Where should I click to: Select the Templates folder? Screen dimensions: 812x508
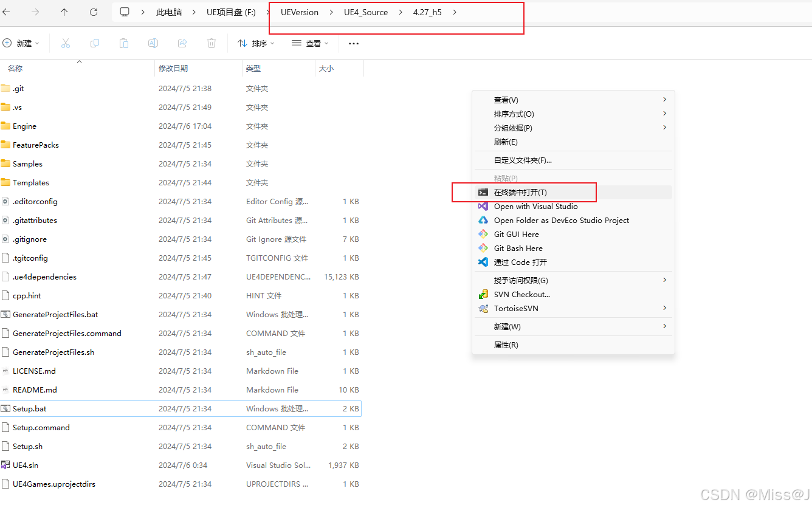pos(181,182)
